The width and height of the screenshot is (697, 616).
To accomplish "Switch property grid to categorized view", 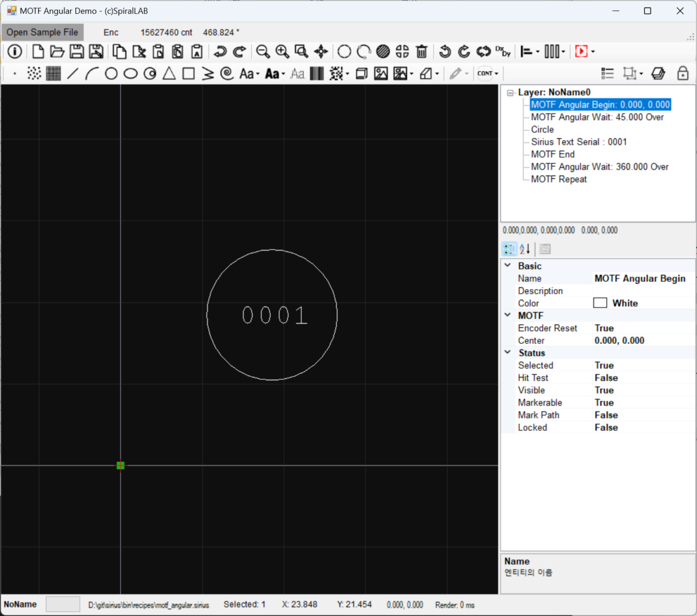I will click(x=509, y=249).
